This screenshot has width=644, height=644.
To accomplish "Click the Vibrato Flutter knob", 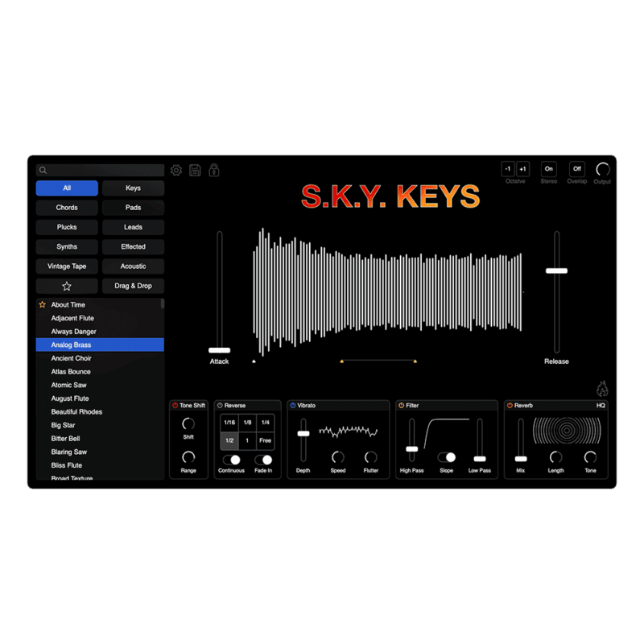I will pyautogui.click(x=371, y=457).
